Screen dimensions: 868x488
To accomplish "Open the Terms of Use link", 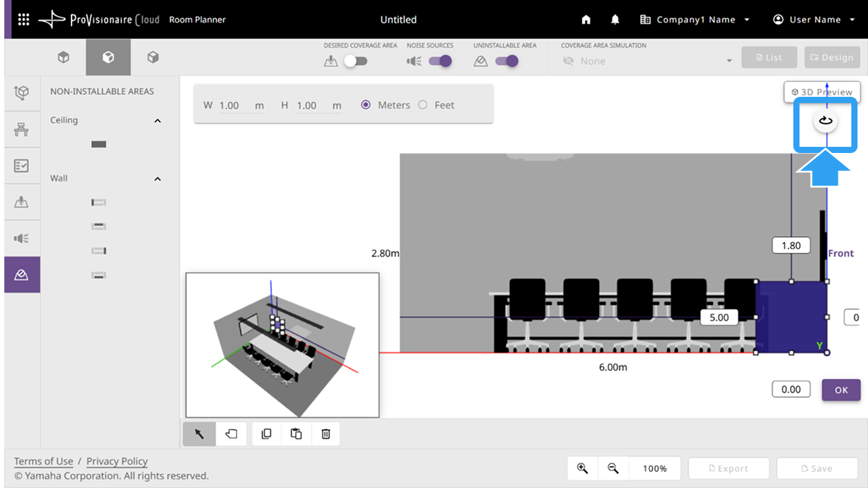I will tap(44, 461).
